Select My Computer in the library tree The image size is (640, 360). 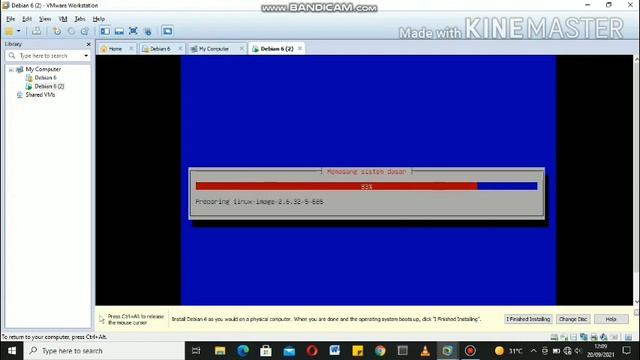(x=43, y=69)
